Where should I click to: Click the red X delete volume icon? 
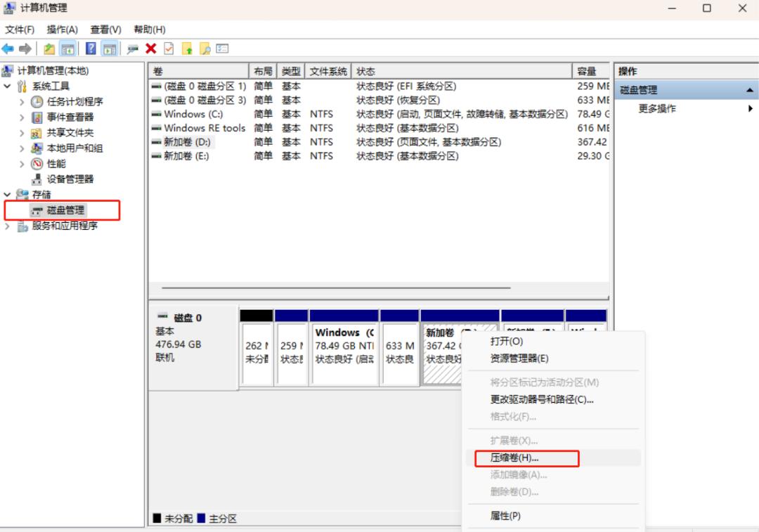[x=150, y=48]
